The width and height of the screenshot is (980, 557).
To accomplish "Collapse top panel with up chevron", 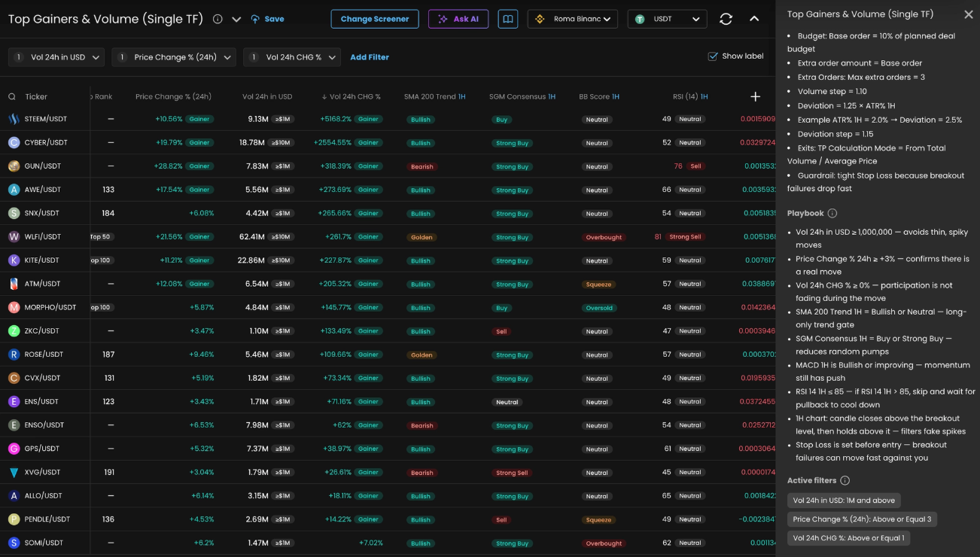I will point(754,19).
